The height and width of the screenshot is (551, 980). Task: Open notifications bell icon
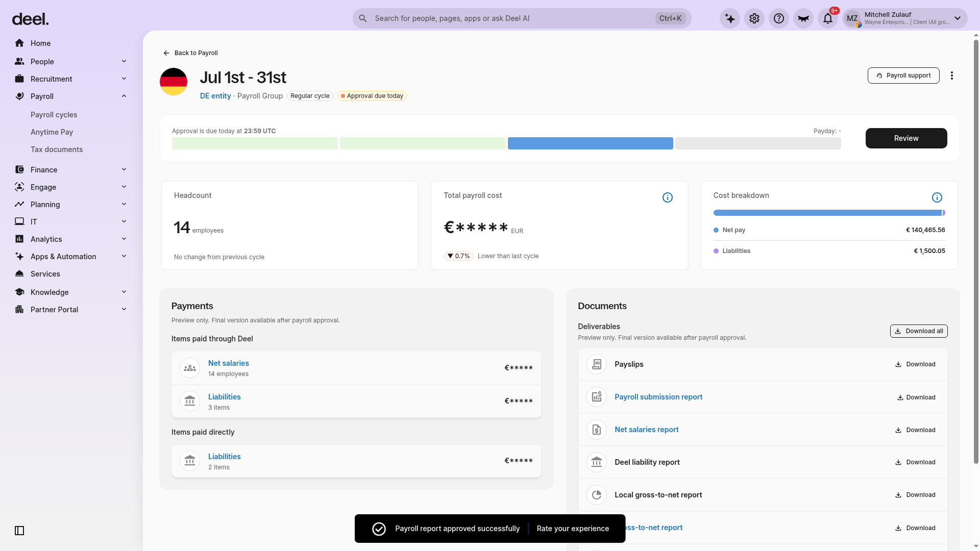pyautogui.click(x=828, y=18)
